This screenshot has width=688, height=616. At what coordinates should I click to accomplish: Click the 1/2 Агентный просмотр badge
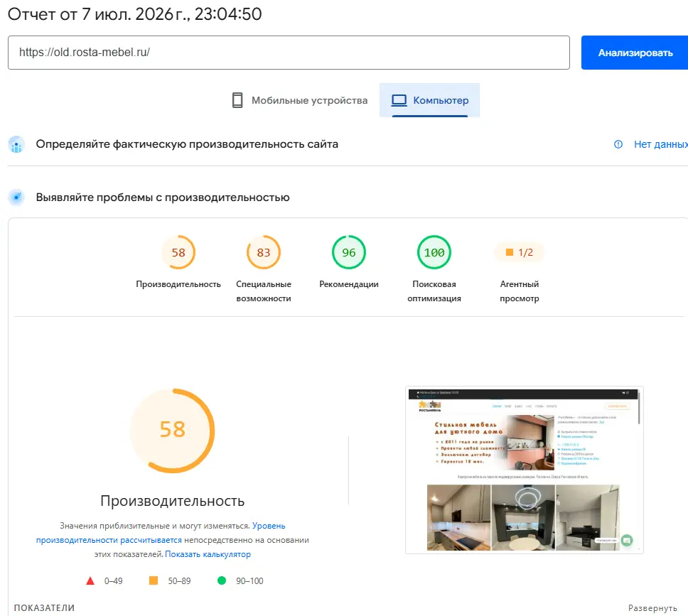point(520,252)
